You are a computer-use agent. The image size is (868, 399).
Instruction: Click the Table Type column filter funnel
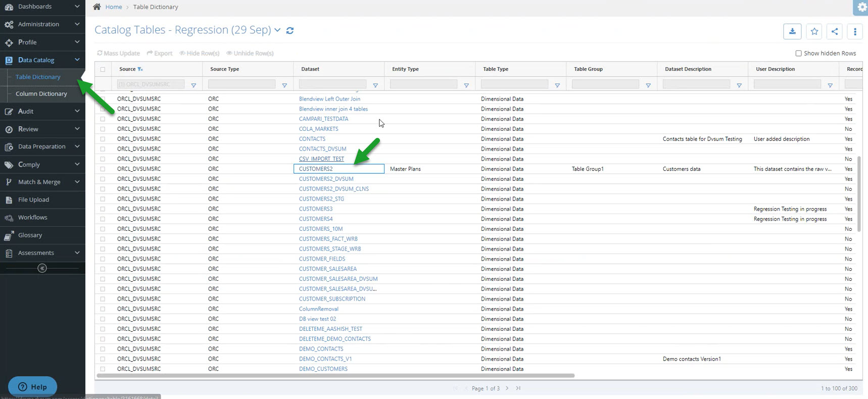tap(557, 85)
